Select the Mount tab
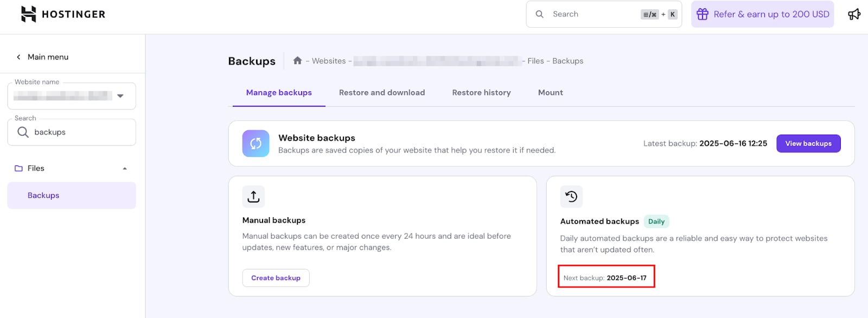 tap(550, 93)
